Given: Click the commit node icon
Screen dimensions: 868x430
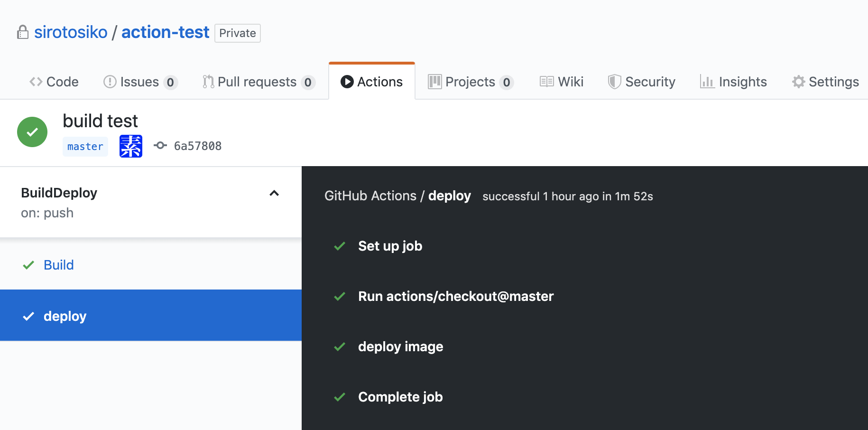Looking at the screenshot, I should click(x=160, y=145).
